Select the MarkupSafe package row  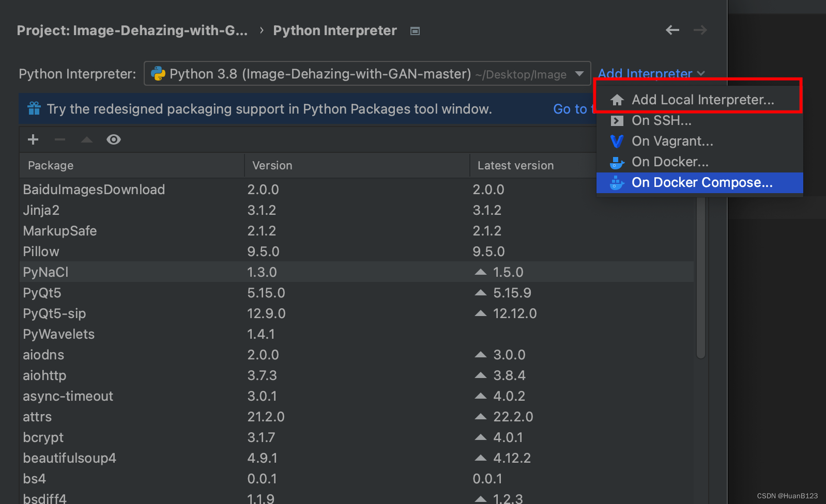[x=357, y=231]
